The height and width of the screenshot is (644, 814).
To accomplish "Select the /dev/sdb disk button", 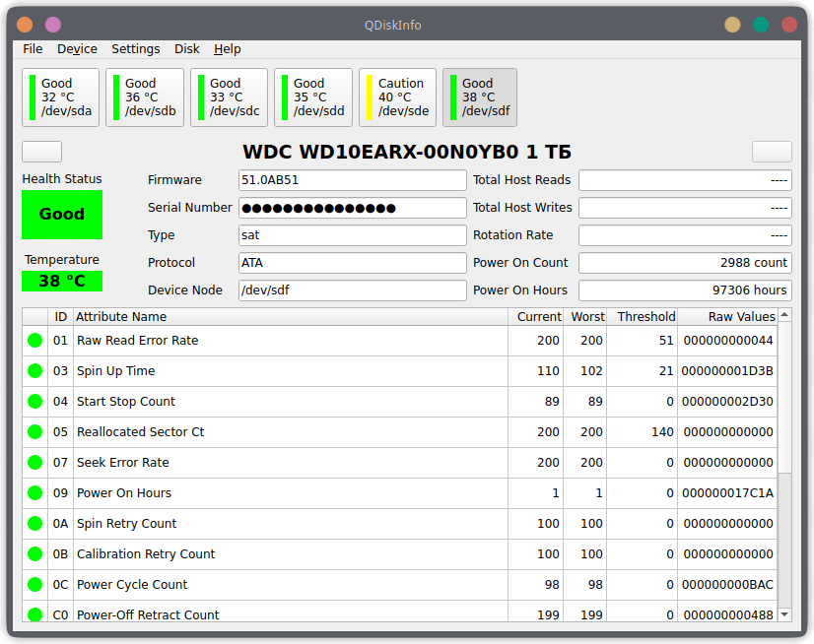I will 145,97.
